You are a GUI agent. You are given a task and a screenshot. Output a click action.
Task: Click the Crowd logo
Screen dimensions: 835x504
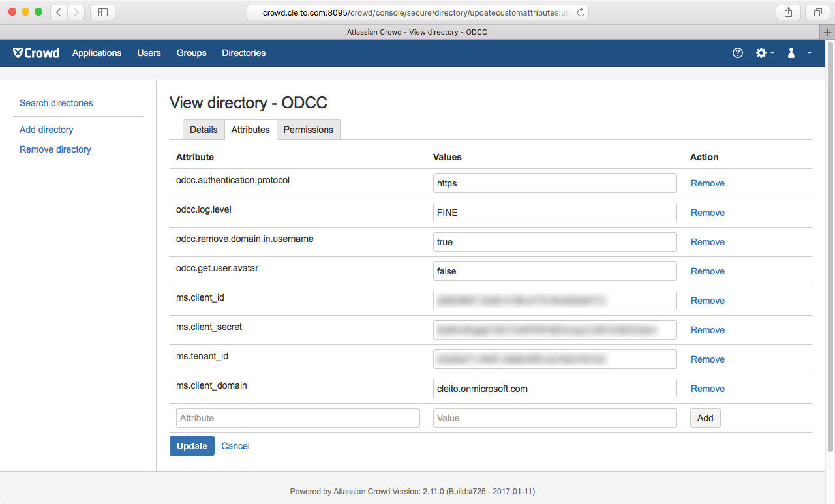[37, 53]
